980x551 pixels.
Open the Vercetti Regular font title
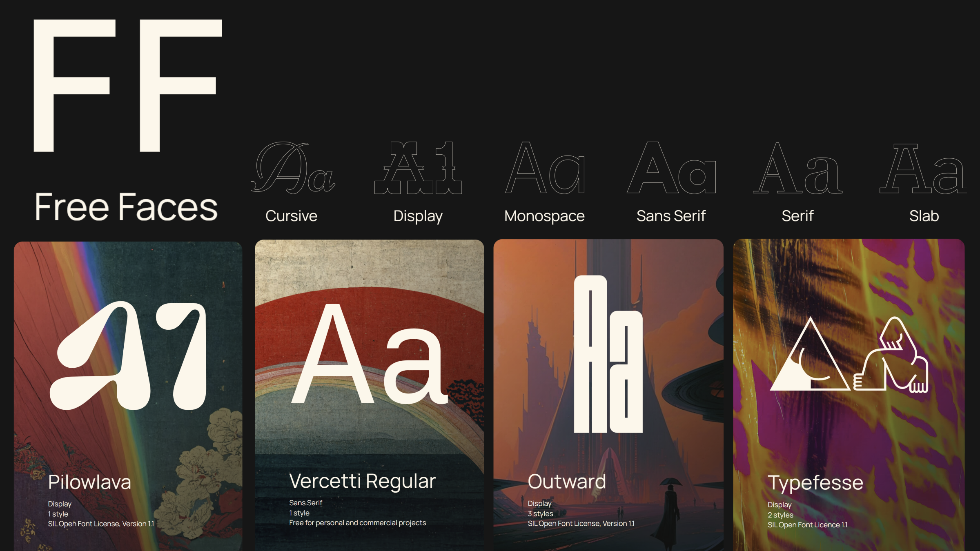pyautogui.click(x=362, y=481)
